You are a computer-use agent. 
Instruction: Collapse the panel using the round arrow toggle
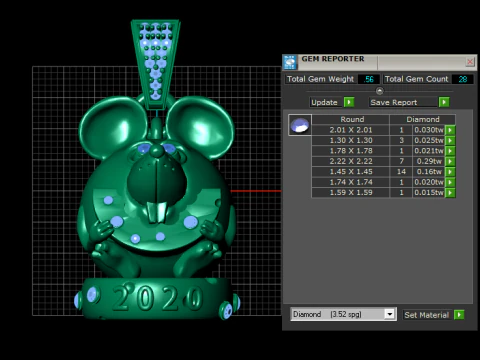coord(379,91)
